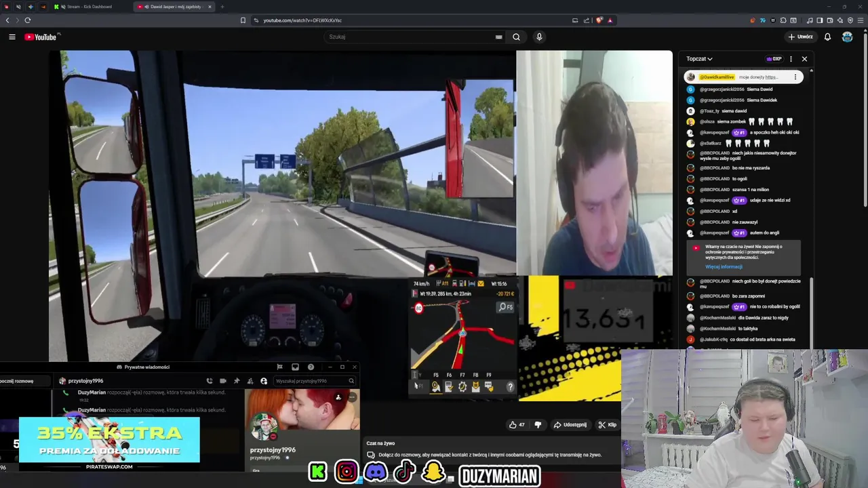
Task: Open pinned message options three dots
Action: pos(795,77)
